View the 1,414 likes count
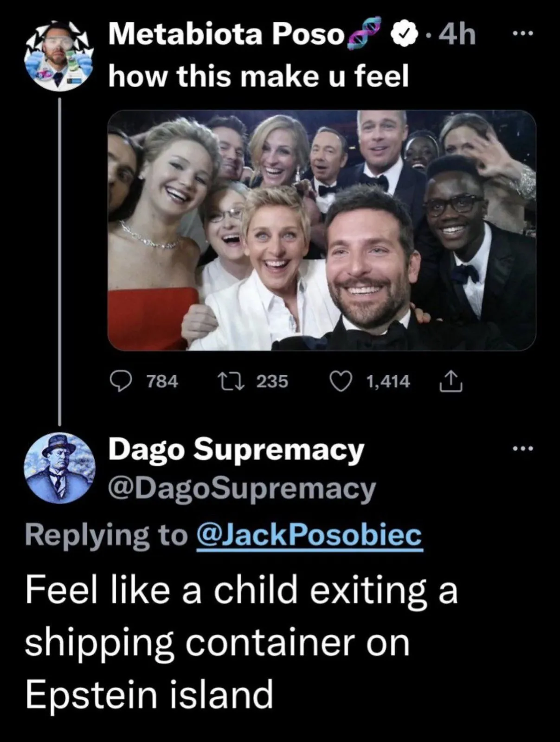 click(x=387, y=382)
